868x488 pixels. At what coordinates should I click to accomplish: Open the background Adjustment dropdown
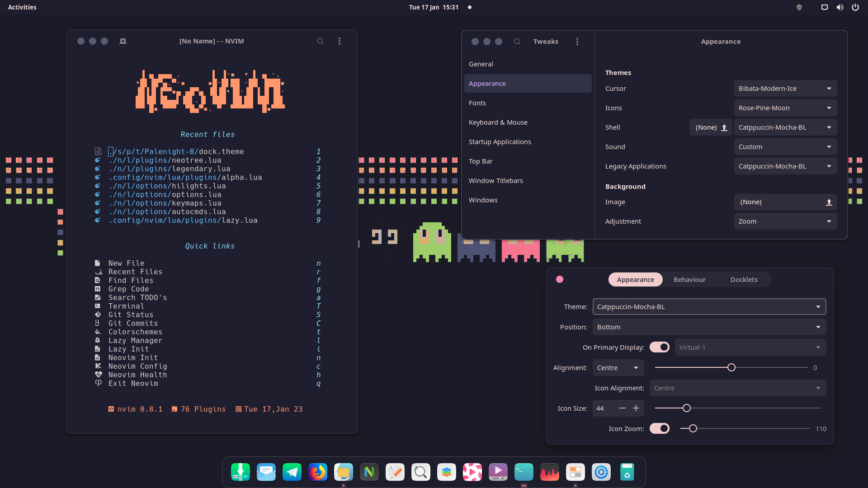point(786,221)
